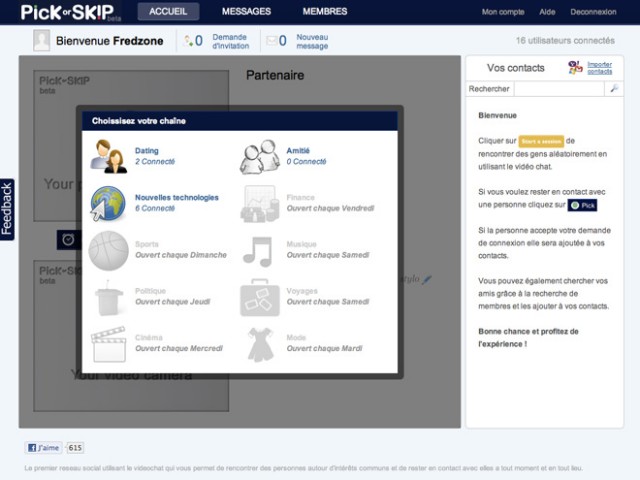This screenshot has width=640, height=480.
Task: Open Demande d'invitation link
Action: click(x=230, y=41)
